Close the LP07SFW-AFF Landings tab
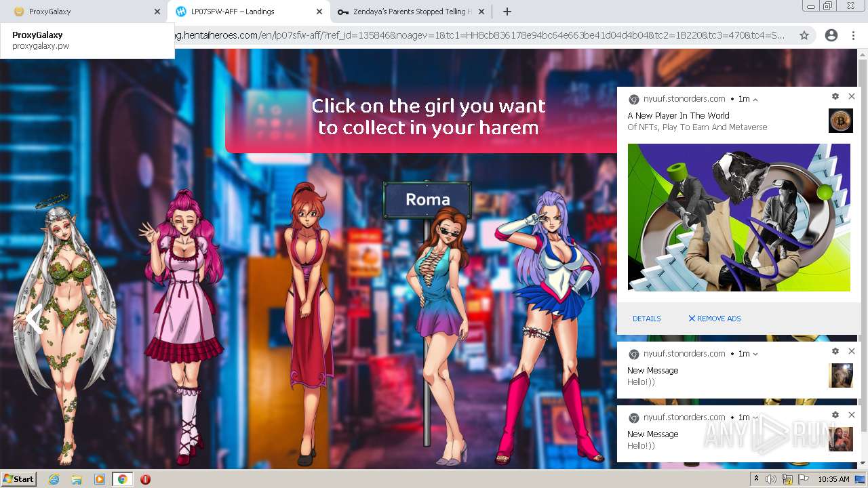This screenshot has height=488, width=868. pos(319,12)
